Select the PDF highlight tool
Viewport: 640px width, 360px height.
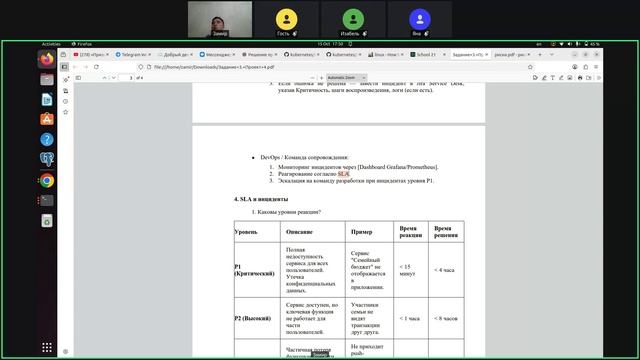544,78
